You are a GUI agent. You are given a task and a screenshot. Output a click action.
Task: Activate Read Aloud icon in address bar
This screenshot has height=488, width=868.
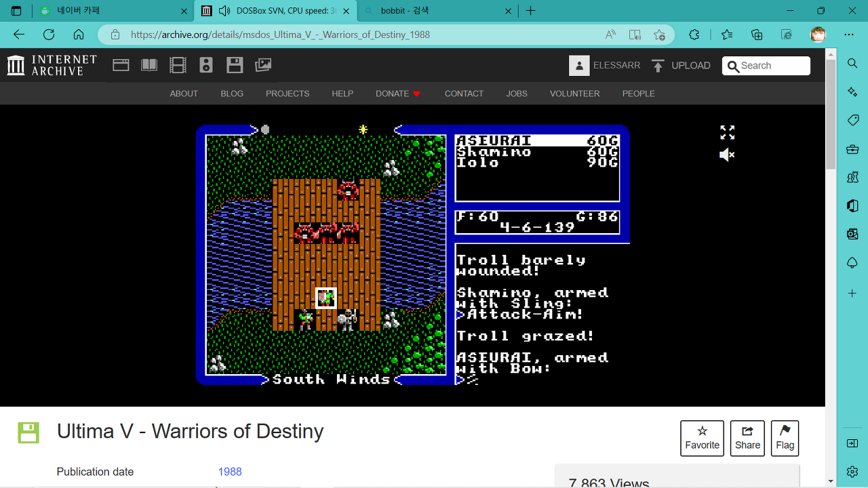pyautogui.click(x=610, y=35)
